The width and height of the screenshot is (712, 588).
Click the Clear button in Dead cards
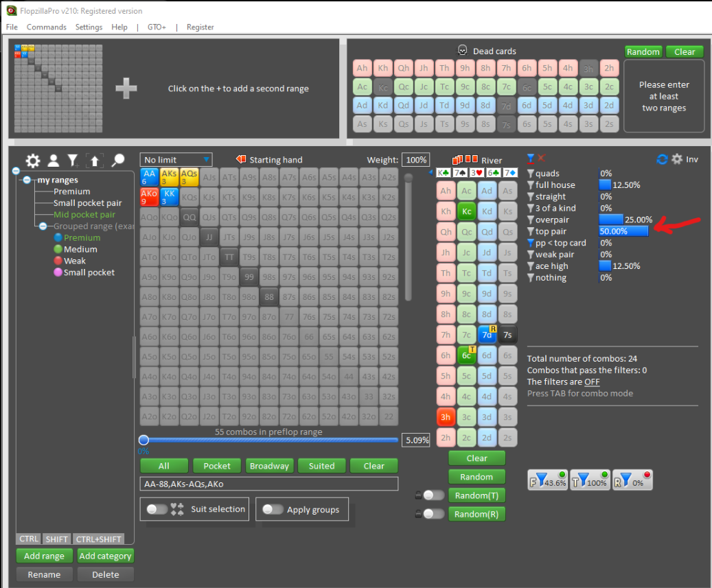685,51
